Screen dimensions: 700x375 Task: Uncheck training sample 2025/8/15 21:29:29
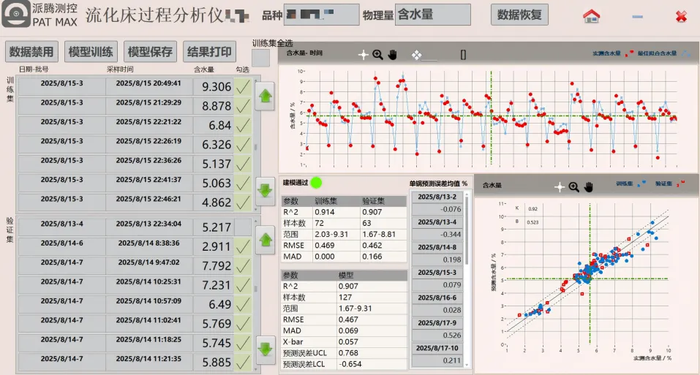pos(243,106)
